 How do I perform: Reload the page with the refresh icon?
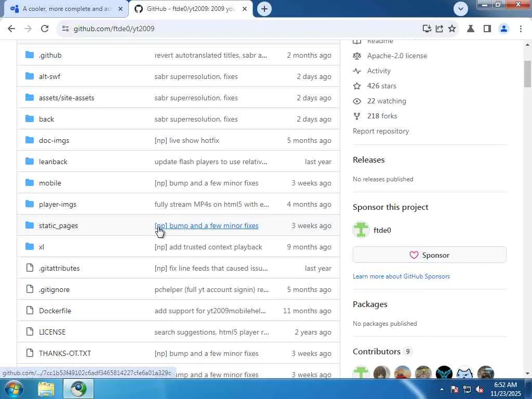click(x=45, y=29)
